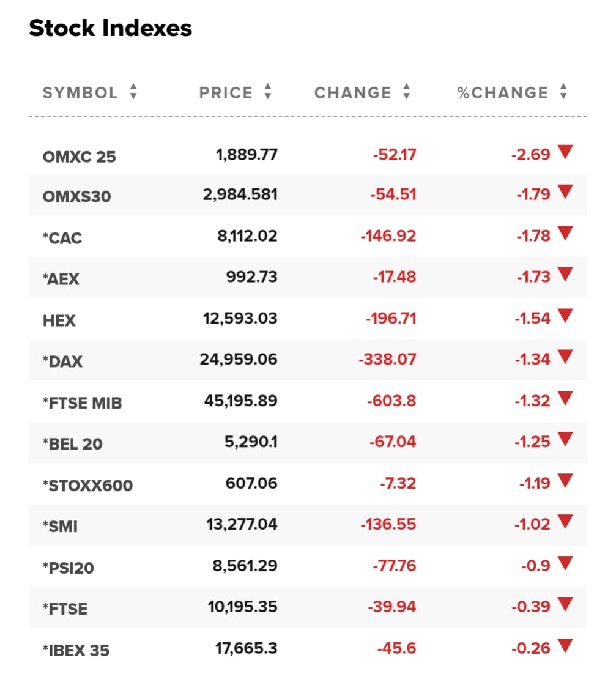Open the HEX index page

point(59,320)
